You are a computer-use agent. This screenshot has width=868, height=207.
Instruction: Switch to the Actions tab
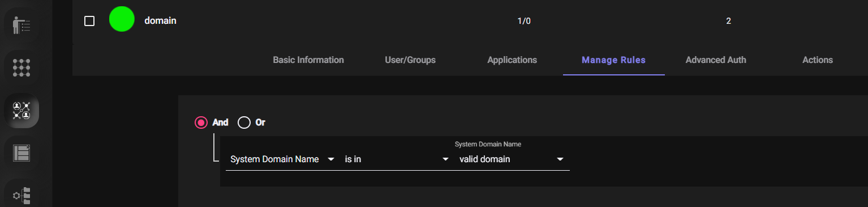818,60
